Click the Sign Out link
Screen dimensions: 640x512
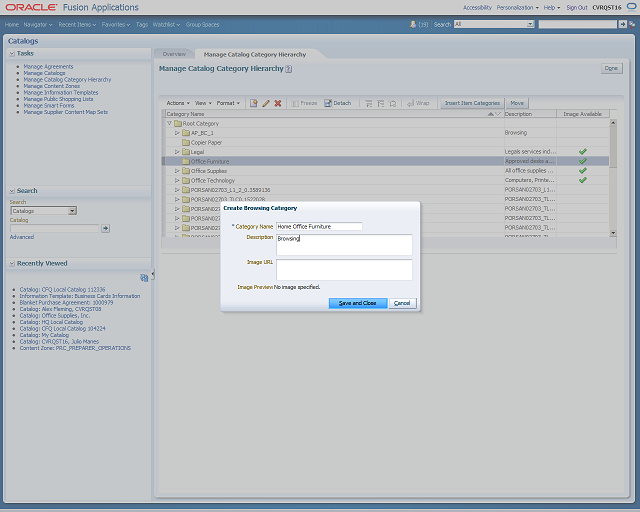[x=577, y=7]
